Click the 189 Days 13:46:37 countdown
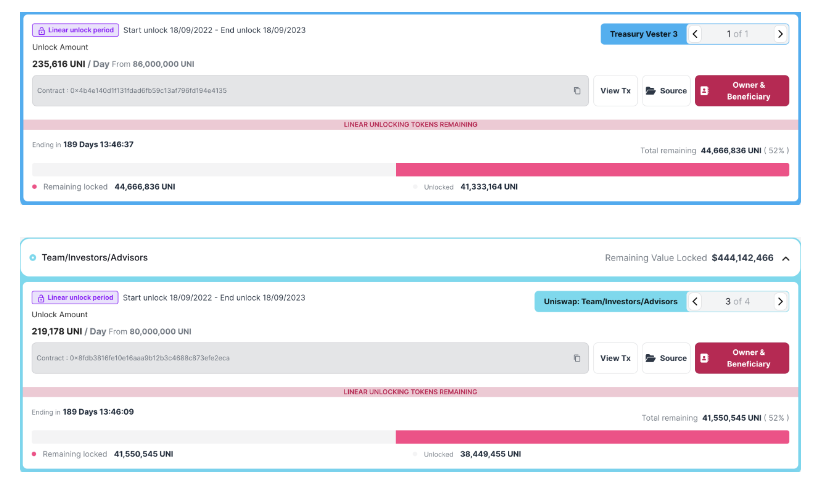Image resolution: width=816 pixels, height=482 pixels. [98, 145]
